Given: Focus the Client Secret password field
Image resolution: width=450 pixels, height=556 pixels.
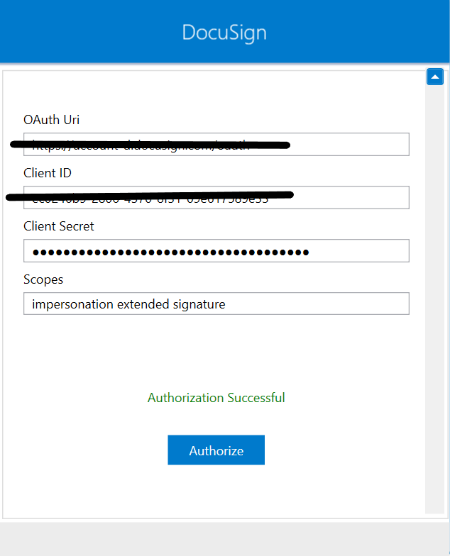Looking at the screenshot, I should (x=216, y=251).
